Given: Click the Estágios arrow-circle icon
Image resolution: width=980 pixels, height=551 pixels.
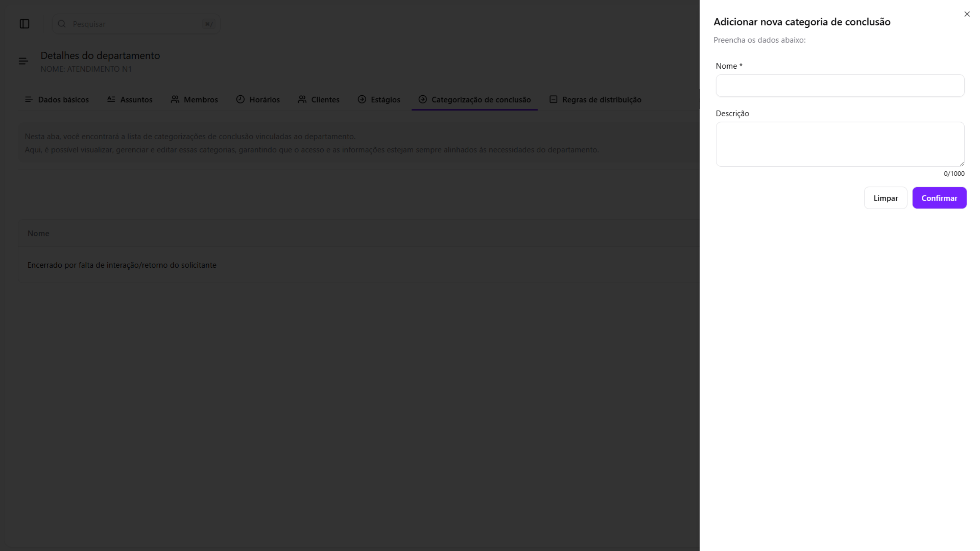Looking at the screenshot, I should [x=362, y=99].
